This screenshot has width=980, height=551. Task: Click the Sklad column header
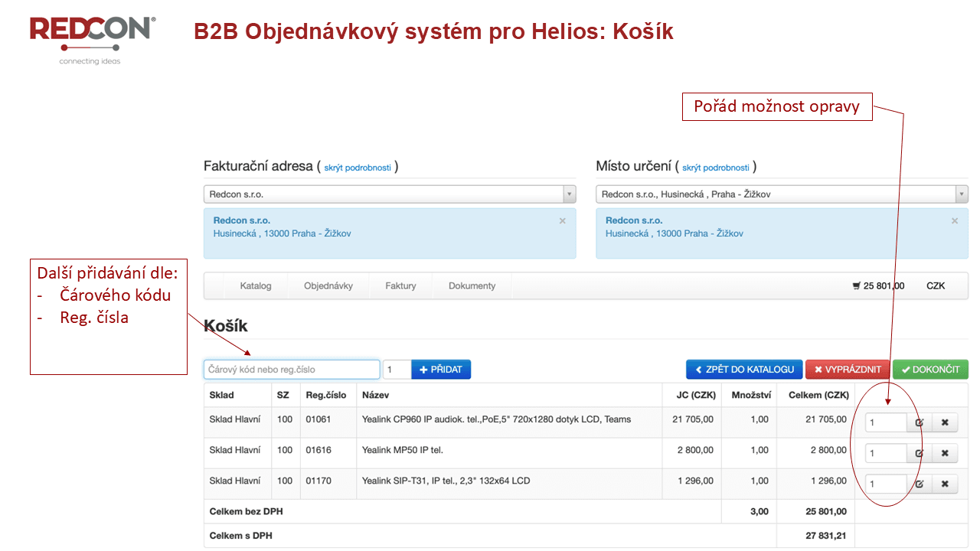pyautogui.click(x=222, y=396)
